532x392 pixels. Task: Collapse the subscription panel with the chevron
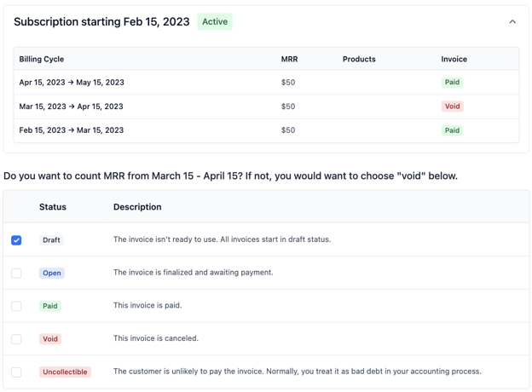(512, 21)
